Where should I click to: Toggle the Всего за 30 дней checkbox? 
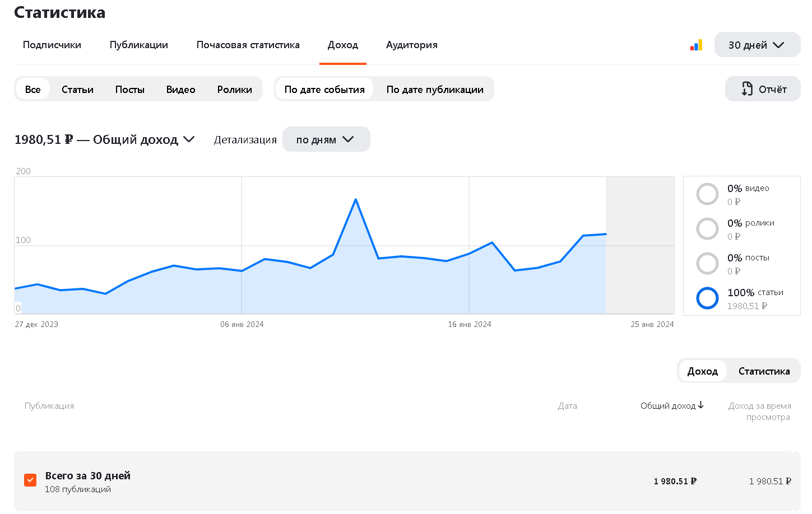click(x=30, y=480)
